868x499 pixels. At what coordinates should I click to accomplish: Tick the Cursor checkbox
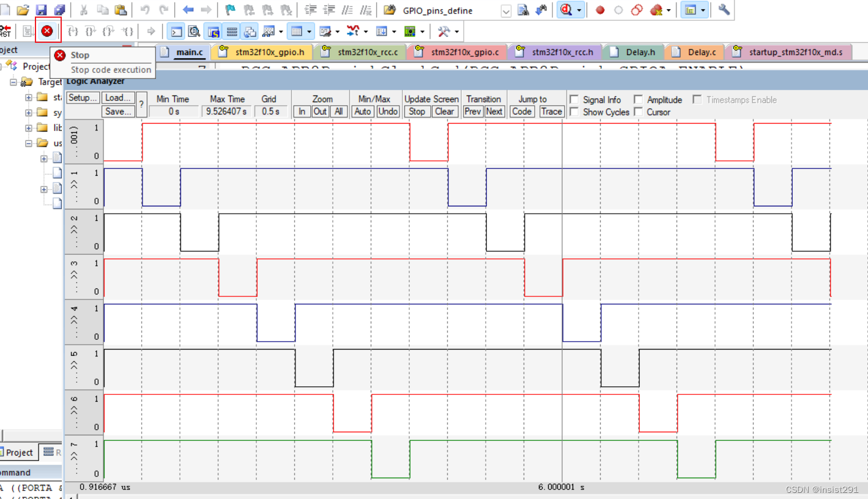[638, 111]
